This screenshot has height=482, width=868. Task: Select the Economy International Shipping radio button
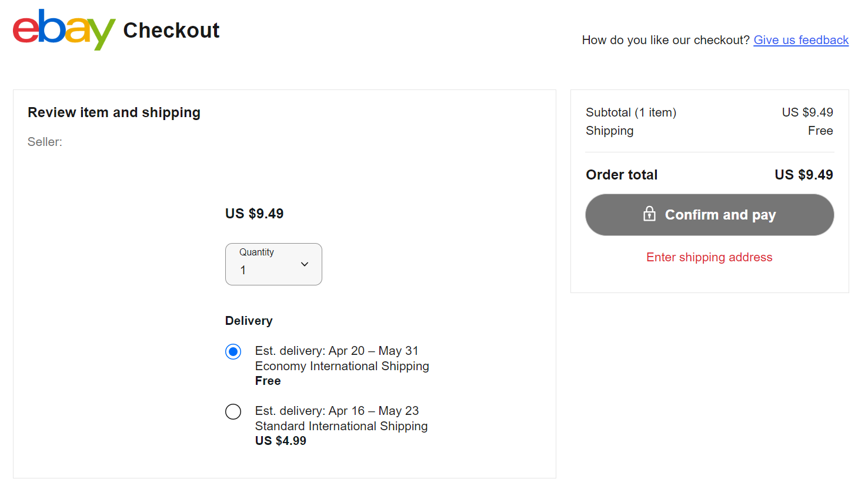[233, 352]
